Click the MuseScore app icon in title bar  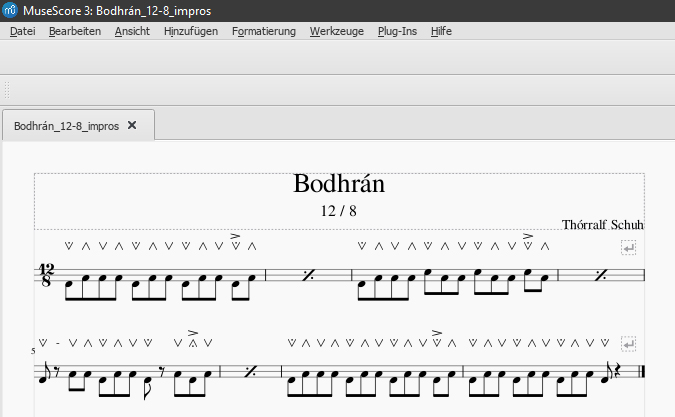tap(9, 9)
